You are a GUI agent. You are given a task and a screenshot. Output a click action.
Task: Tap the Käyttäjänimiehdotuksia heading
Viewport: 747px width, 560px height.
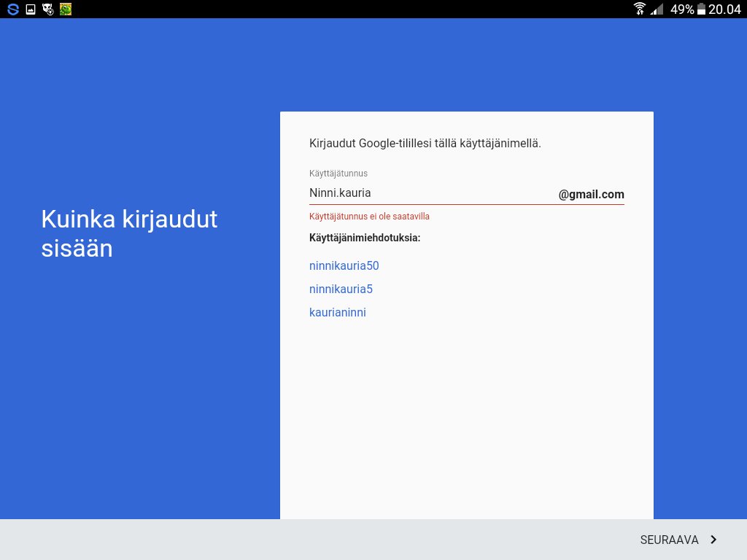(365, 238)
